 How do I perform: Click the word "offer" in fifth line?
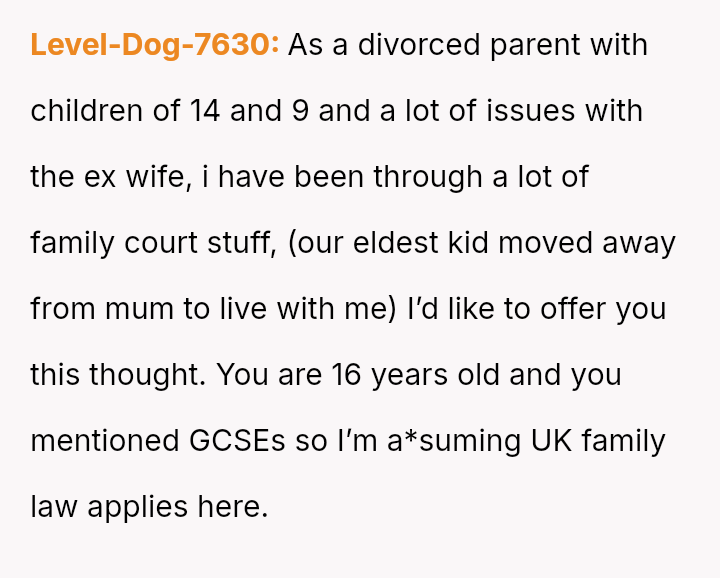pyautogui.click(x=573, y=309)
